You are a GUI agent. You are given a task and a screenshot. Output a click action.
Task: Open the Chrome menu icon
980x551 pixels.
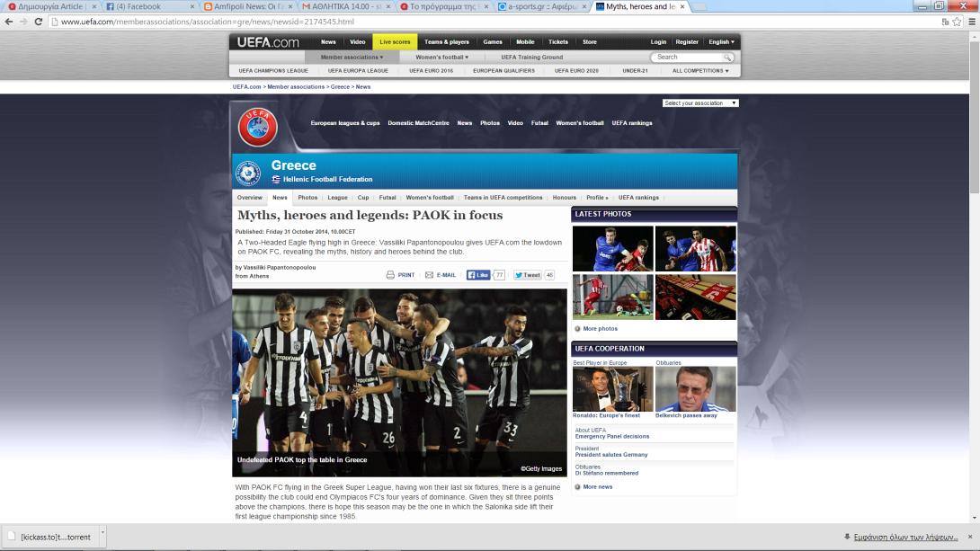point(970,22)
